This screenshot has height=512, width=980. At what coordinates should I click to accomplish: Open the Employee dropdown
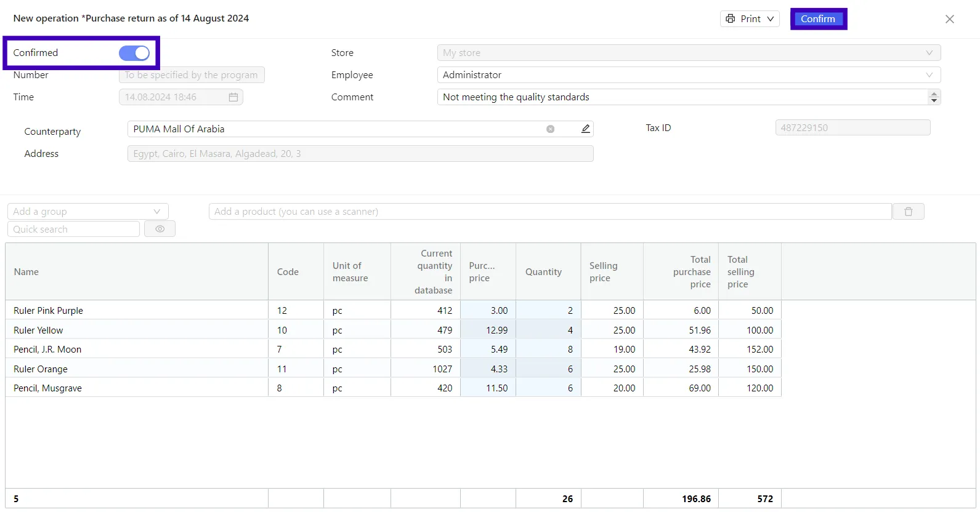[x=689, y=75]
